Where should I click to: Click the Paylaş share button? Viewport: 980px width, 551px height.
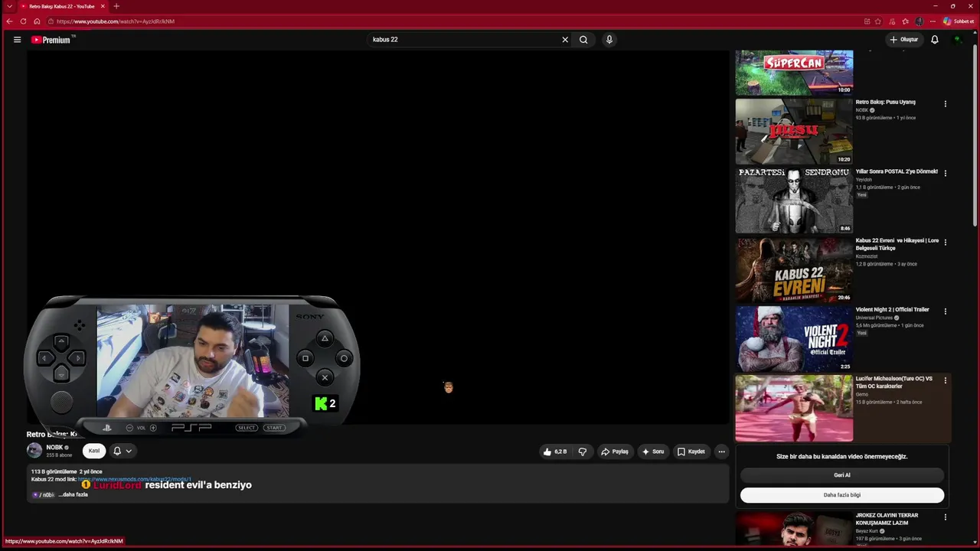[615, 452]
